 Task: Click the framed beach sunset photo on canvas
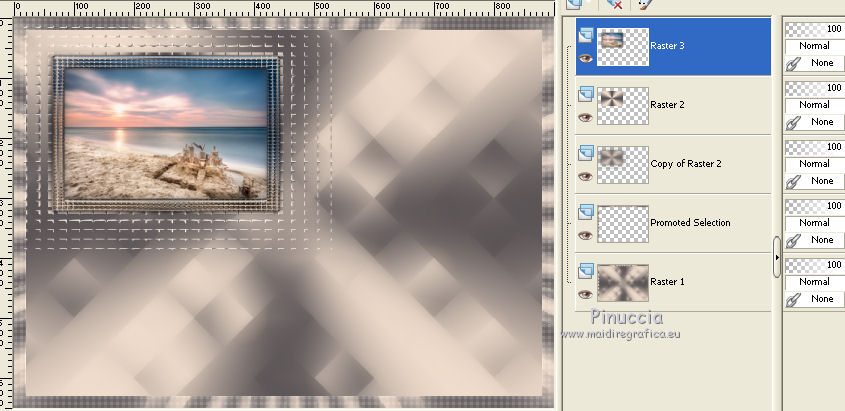click(166, 134)
